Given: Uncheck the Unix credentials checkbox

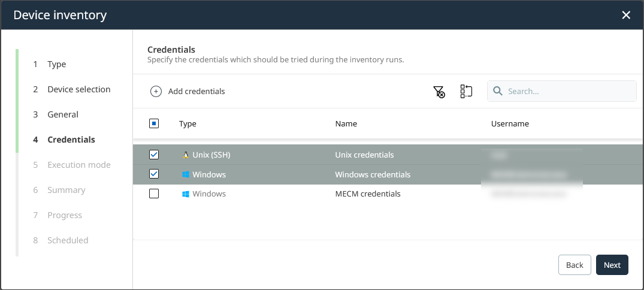Looking at the screenshot, I should tap(154, 155).
